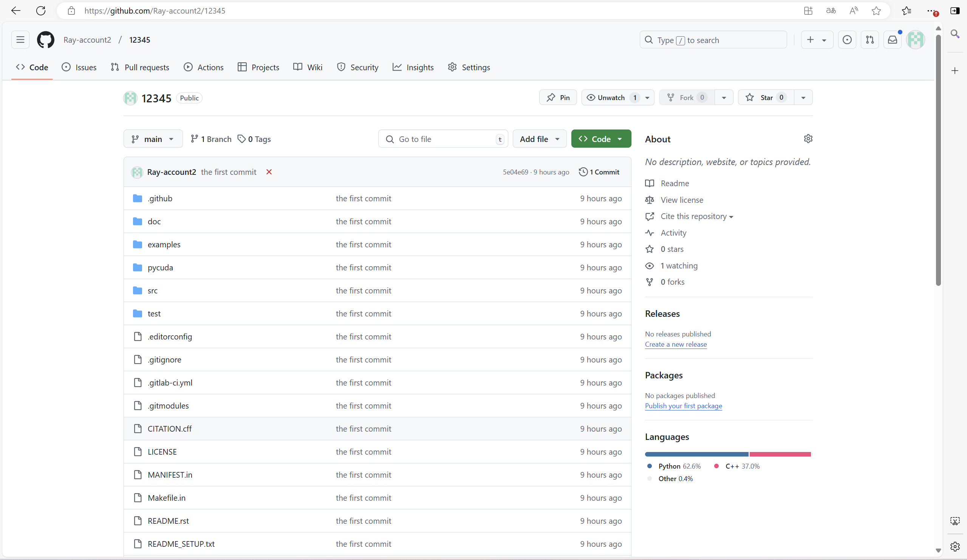This screenshot has height=560, width=967.
Task: Click Create a new release link
Action: (x=675, y=344)
